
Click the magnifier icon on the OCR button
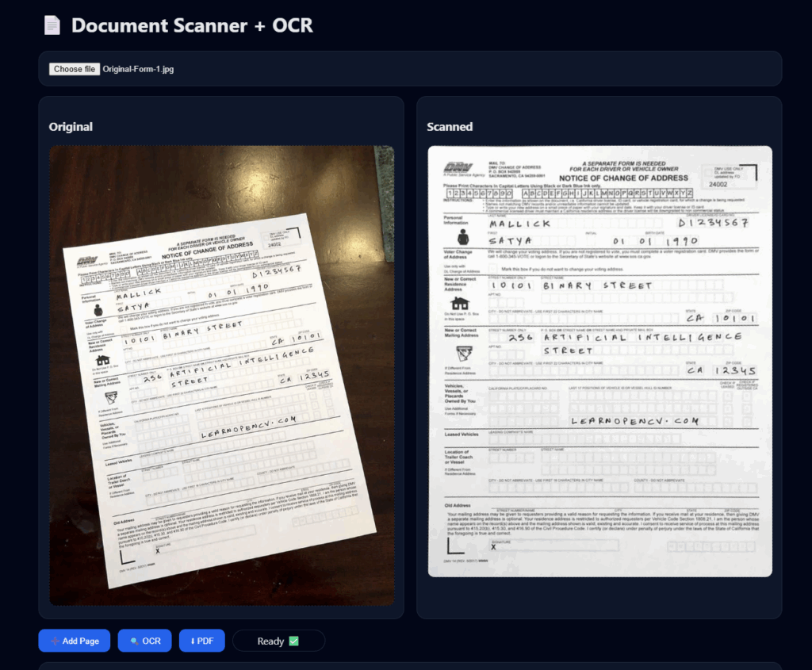pos(134,640)
